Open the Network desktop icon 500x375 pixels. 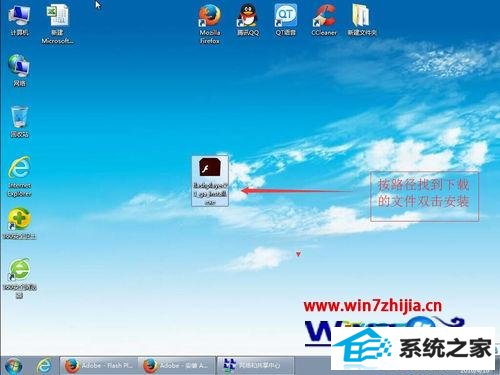pyautogui.click(x=19, y=70)
